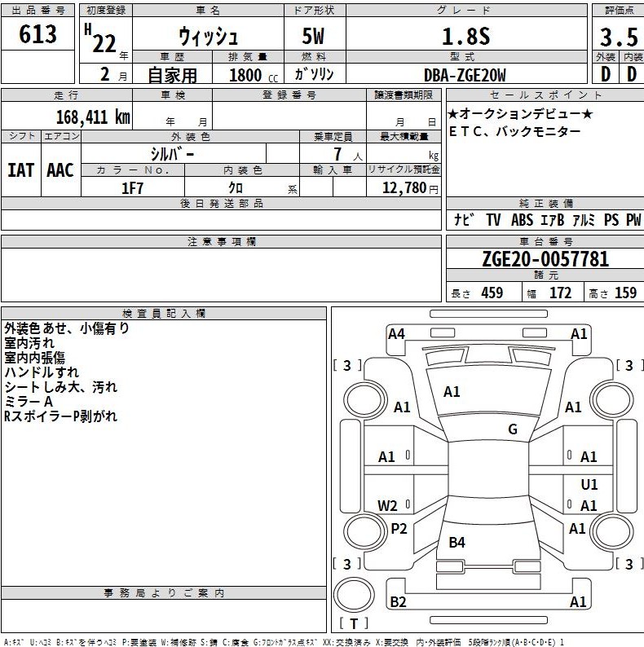Click the W2 repair mark on the diagram

pyautogui.click(x=387, y=506)
